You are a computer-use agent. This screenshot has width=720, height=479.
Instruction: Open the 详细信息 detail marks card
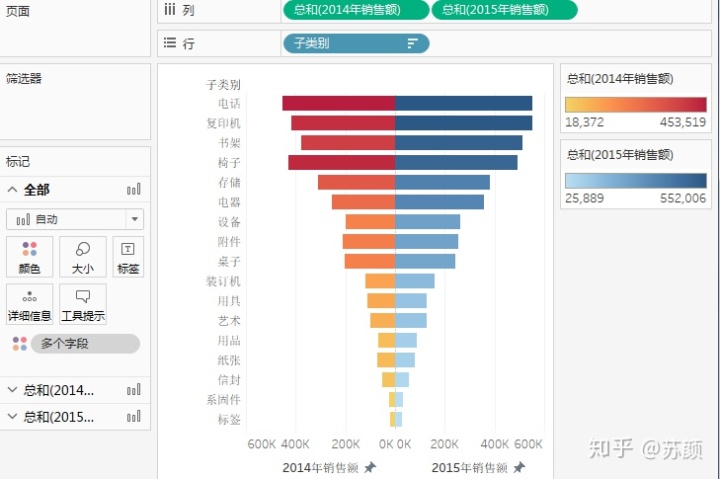pos(29,304)
